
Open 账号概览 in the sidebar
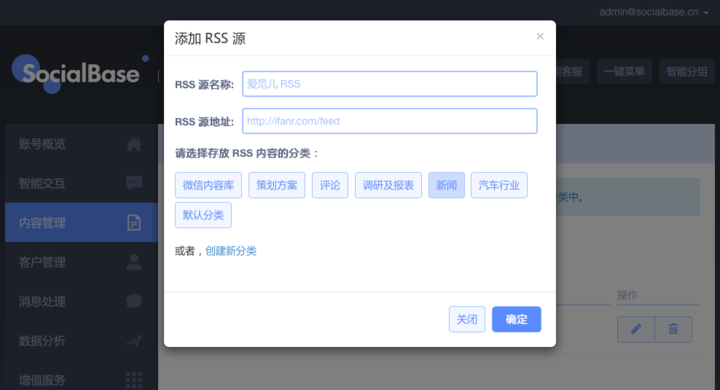(81, 144)
